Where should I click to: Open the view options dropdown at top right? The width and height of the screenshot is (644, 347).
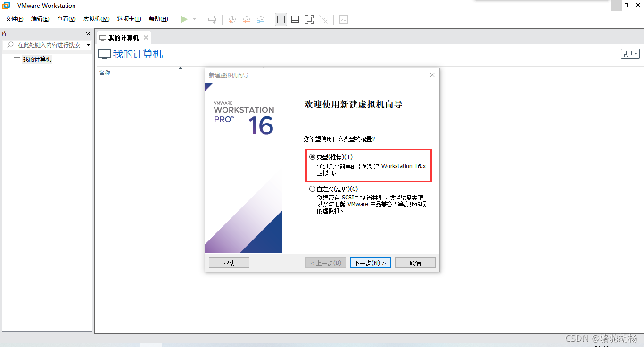(630, 54)
